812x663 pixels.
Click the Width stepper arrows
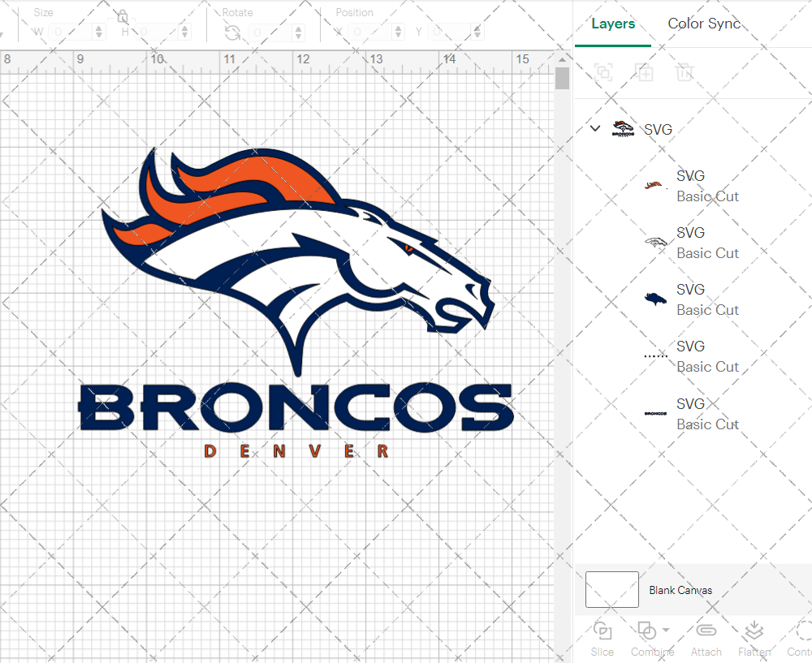click(x=99, y=32)
